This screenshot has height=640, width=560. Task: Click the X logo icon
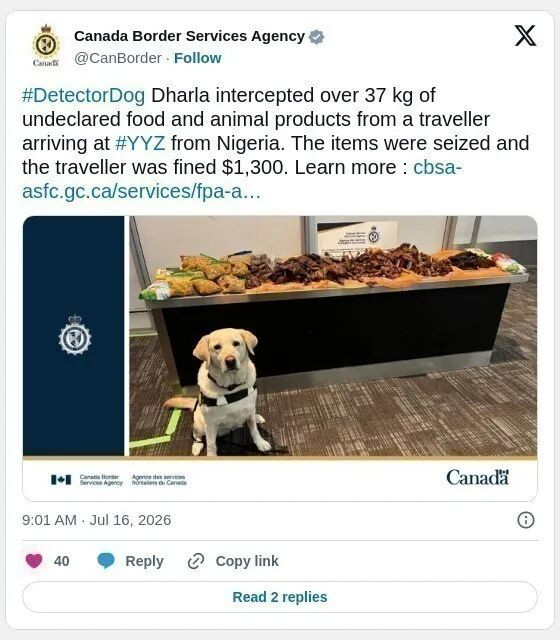(x=525, y=36)
